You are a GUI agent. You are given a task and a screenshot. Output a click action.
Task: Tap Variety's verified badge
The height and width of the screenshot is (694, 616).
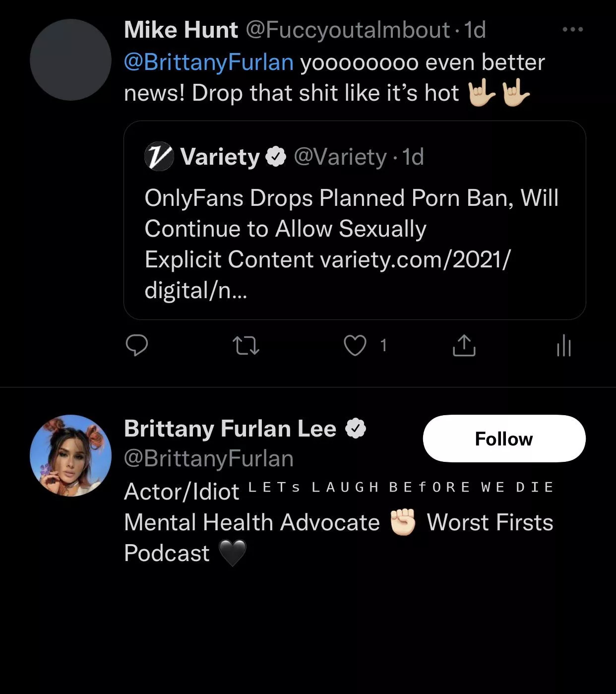pos(276,157)
